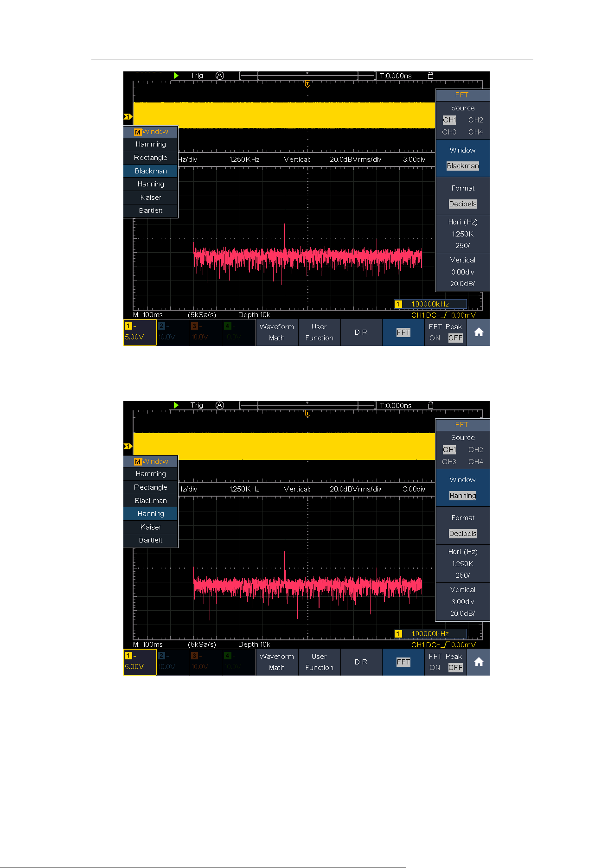Select channel 1 5.00V box in Blackman screen
The image size is (614, 868).
(x=140, y=332)
